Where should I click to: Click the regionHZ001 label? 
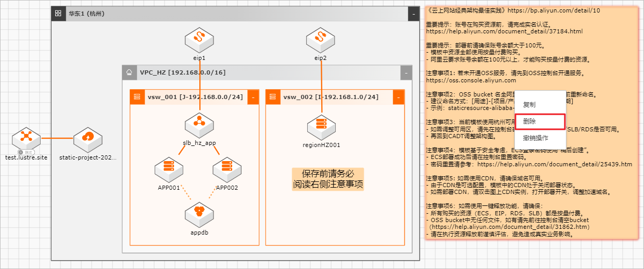(321, 145)
